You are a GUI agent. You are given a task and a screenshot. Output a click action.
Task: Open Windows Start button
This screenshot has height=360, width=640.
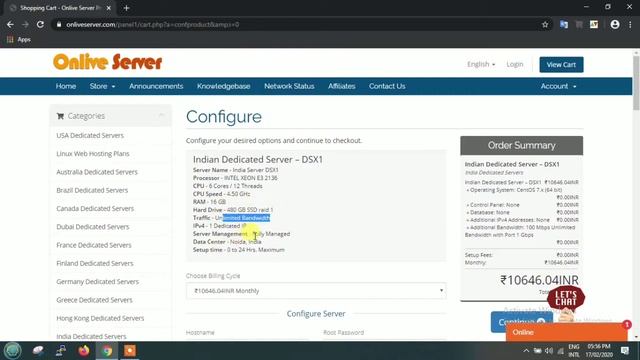[12, 351]
